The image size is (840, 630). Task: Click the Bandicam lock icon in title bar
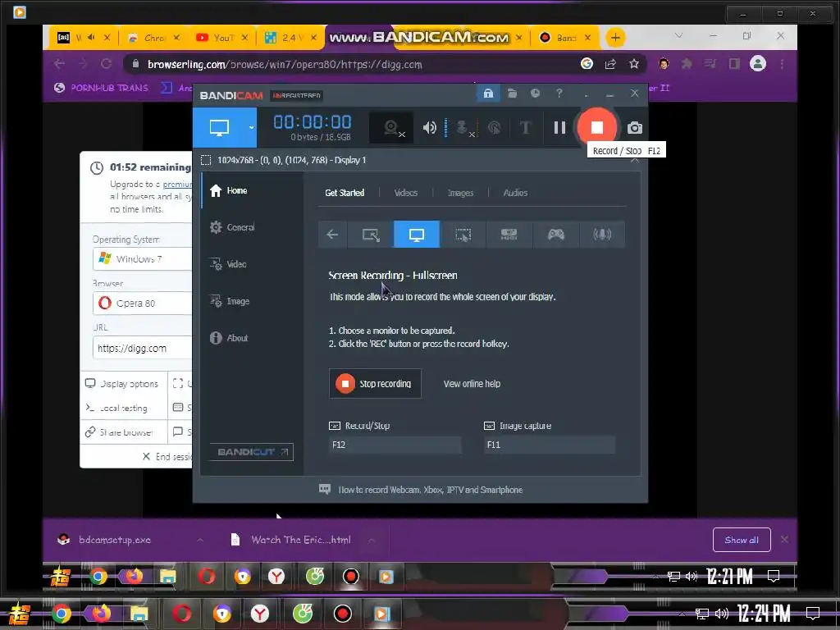coord(488,94)
